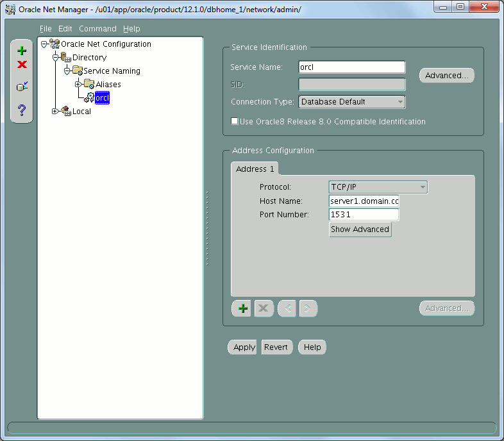Click into the Service Name field

352,67
